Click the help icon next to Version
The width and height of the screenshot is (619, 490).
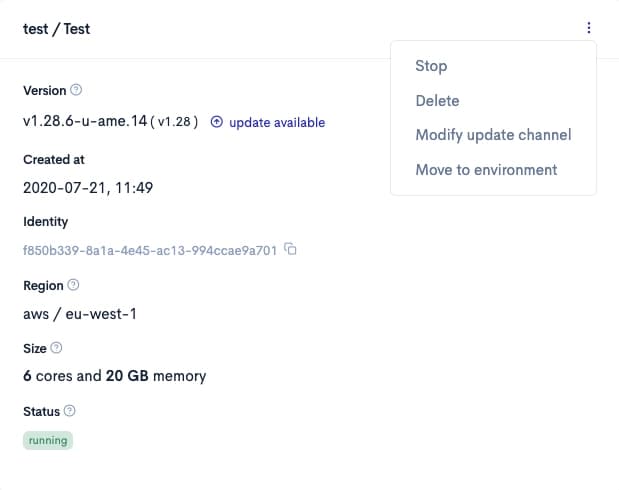click(x=77, y=91)
